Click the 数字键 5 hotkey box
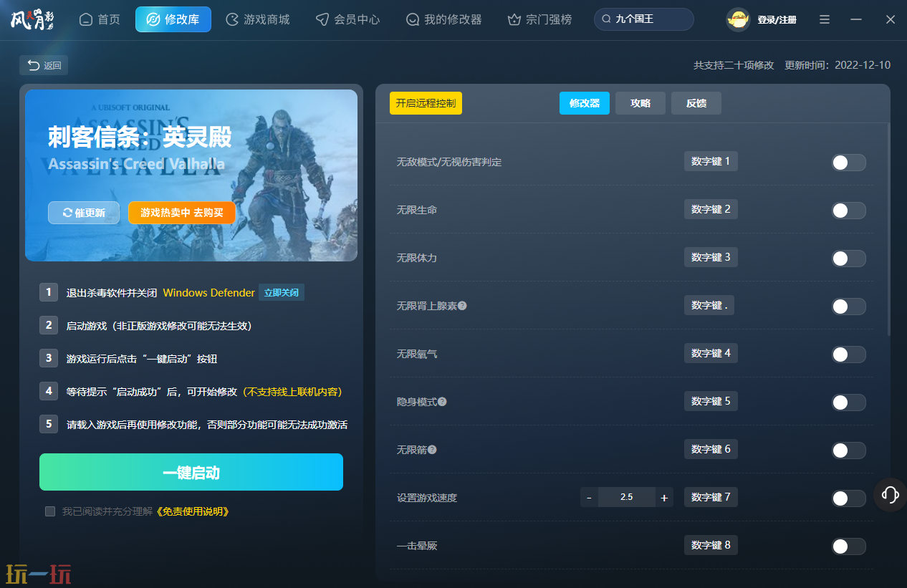 711,401
